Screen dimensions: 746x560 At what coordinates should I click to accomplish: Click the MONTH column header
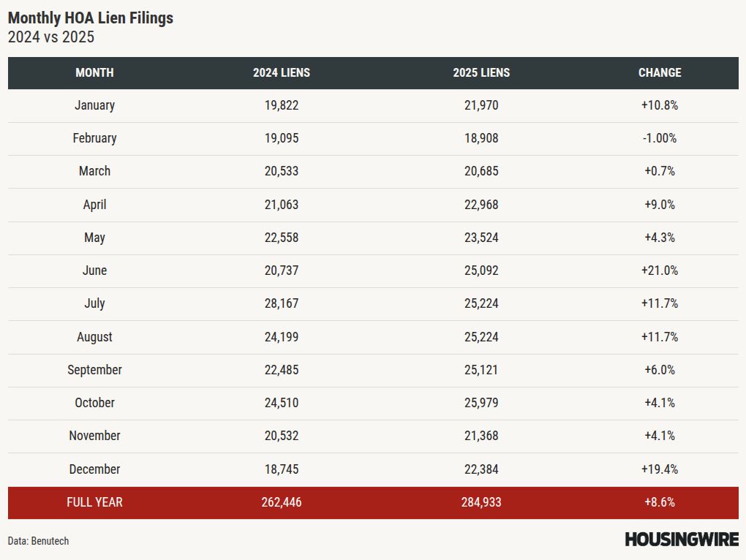94,72
